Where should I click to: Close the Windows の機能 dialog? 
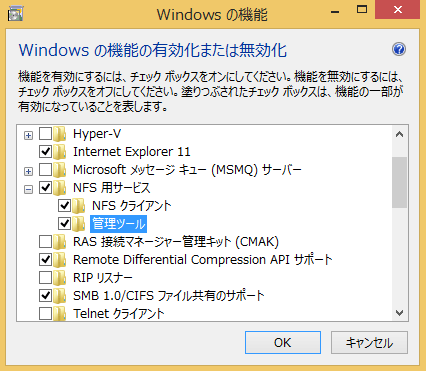pos(397,9)
